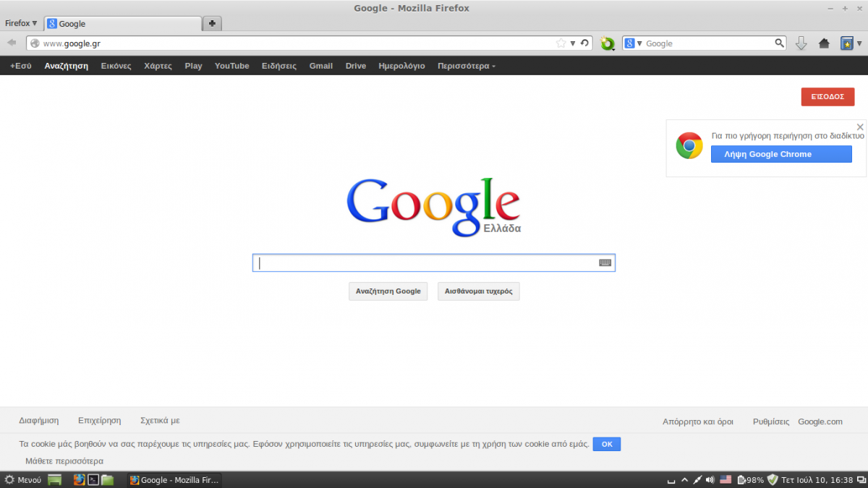
Task: Open the Firefox application menu dropdown
Action: pyautogui.click(x=21, y=23)
